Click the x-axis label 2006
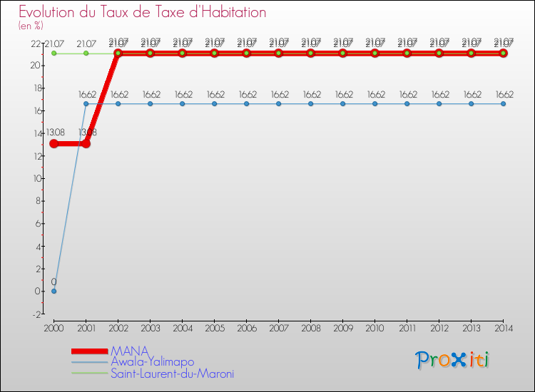 click(x=246, y=329)
